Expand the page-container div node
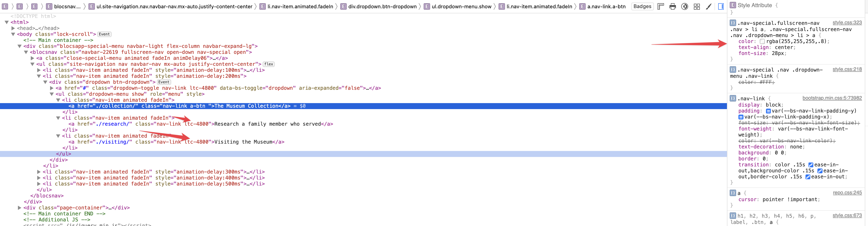868x226 pixels. 20,208
